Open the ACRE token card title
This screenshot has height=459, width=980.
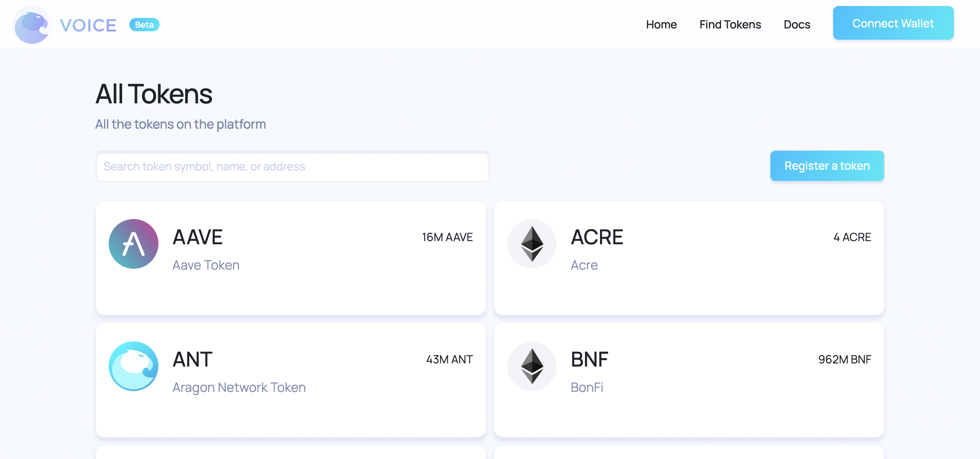click(597, 237)
